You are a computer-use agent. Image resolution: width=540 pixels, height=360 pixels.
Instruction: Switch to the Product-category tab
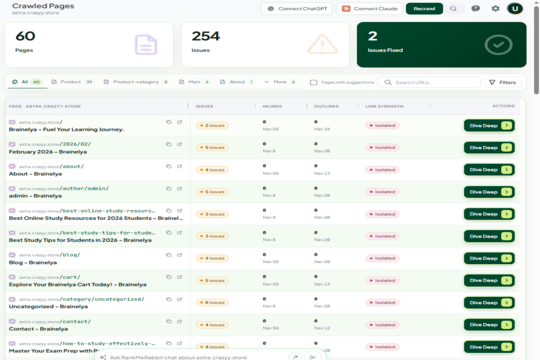tap(136, 82)
